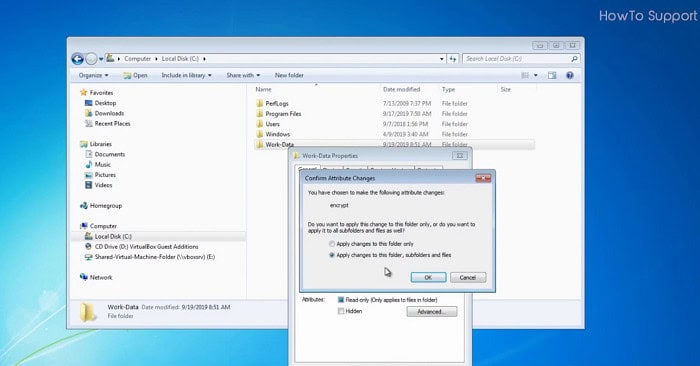Click Local Disk (C:) breadcrumb in address bar

click(180, 58)
